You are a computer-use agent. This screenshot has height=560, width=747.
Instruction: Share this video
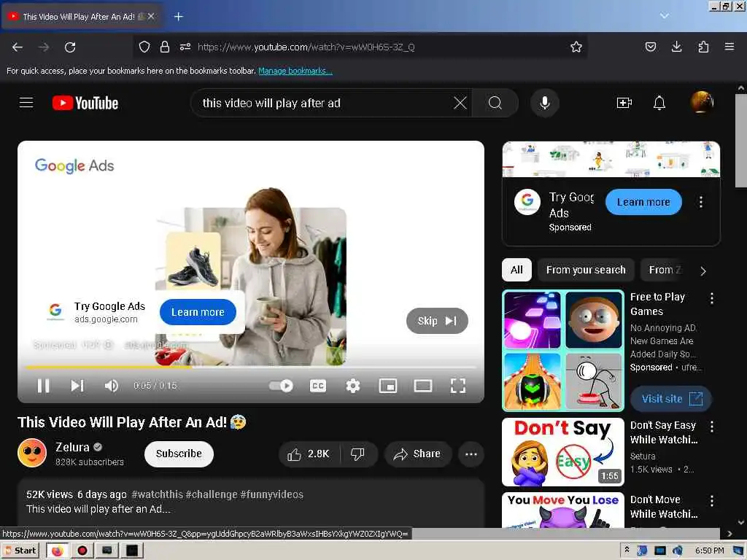point(417,454)
